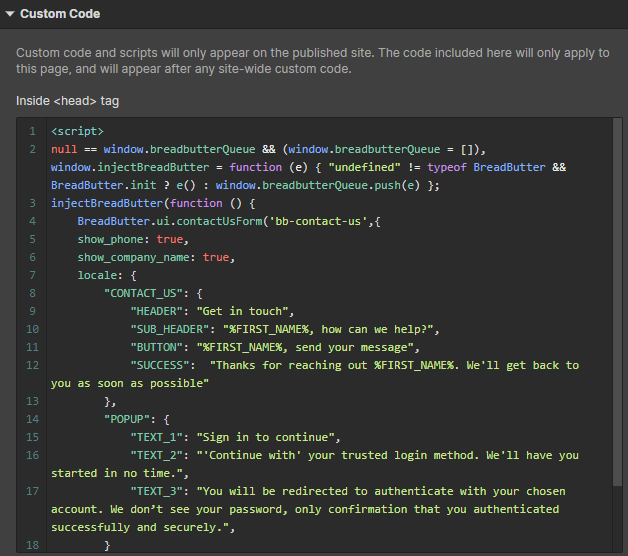The height and width of the screenshot is (556, 628).
Task: Click the "CONTACT_US" key on line 8
Action: pos(143,293)
